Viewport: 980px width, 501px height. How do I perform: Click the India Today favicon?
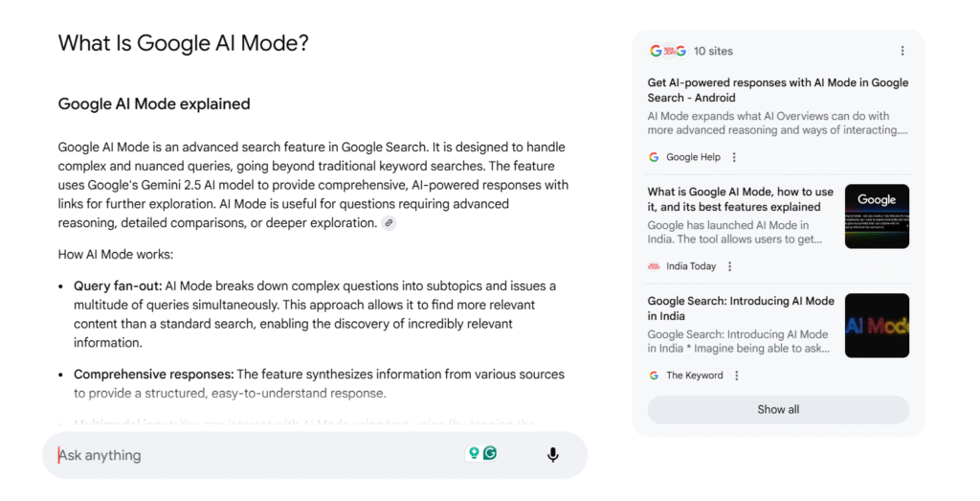coord(654,266)
